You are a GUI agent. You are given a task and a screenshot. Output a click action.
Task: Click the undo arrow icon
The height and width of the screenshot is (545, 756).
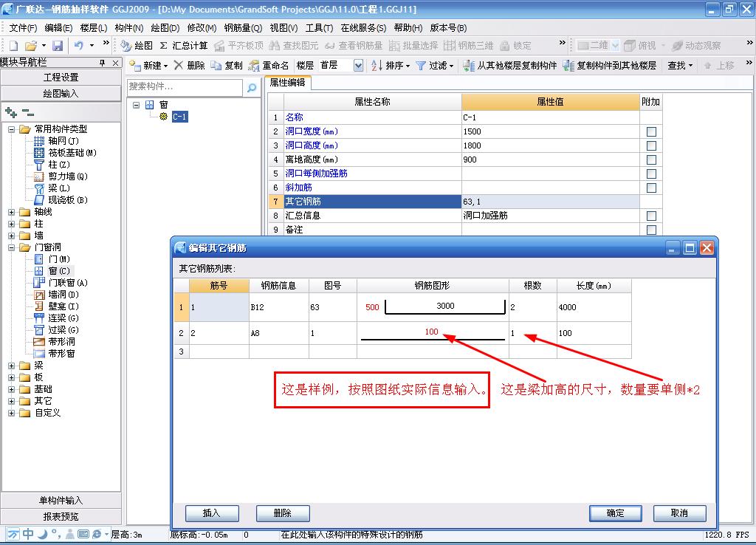tap(78, 45)
